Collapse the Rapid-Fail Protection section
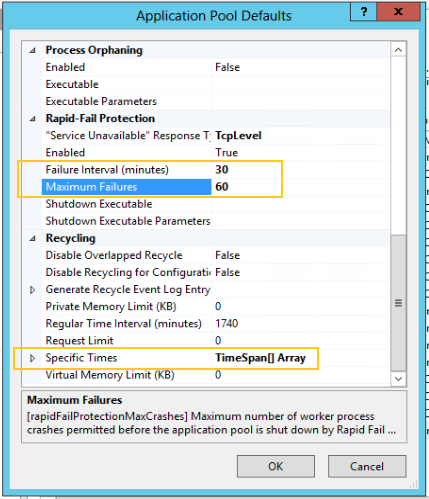 [32, 119]
